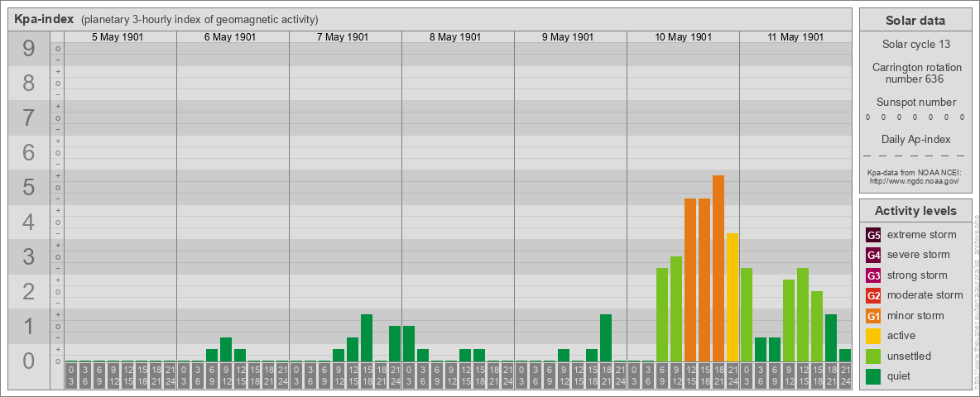
Task: Click the G5 extreme storm badge
Action: 873,235
